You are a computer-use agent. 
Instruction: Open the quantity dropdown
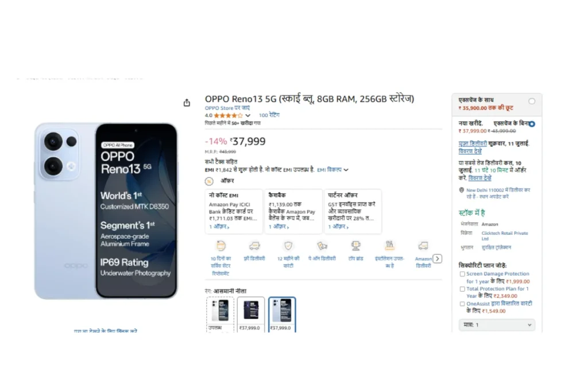[497, 325]
